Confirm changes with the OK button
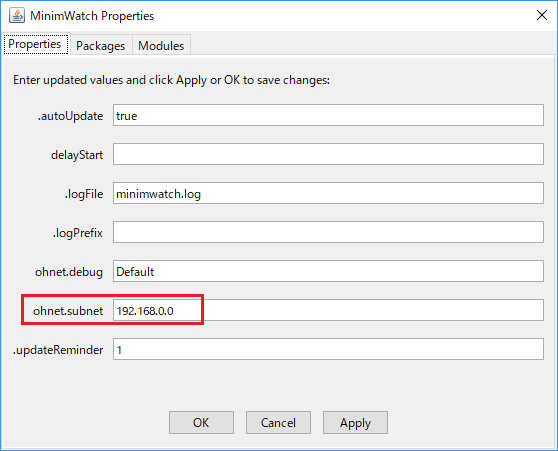 tap(201, 423)
